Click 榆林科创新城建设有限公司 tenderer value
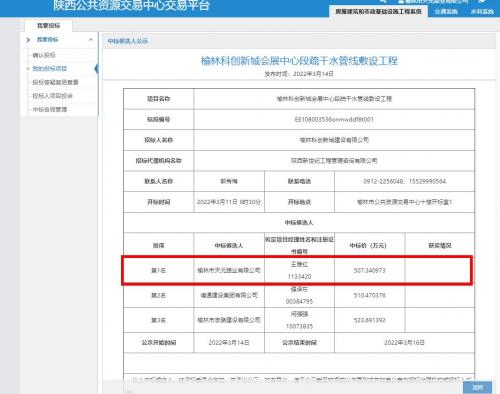Screen dimensions: 500x394 pos(334,140)
